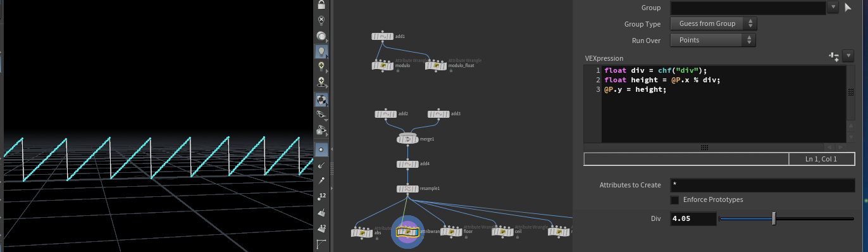This screenshot has height=252, width=868.
Task: Click the Run Over parameter label
Action: 646,41
